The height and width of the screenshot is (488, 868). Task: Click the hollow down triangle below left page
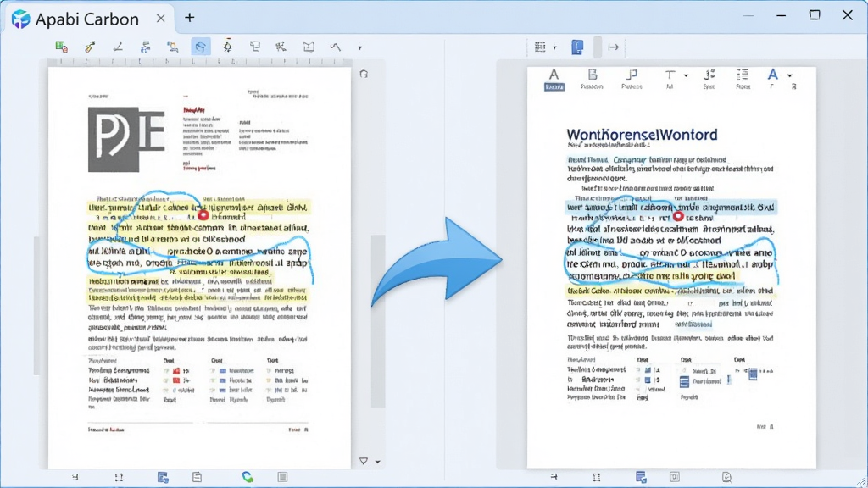[x=363, y=461]
